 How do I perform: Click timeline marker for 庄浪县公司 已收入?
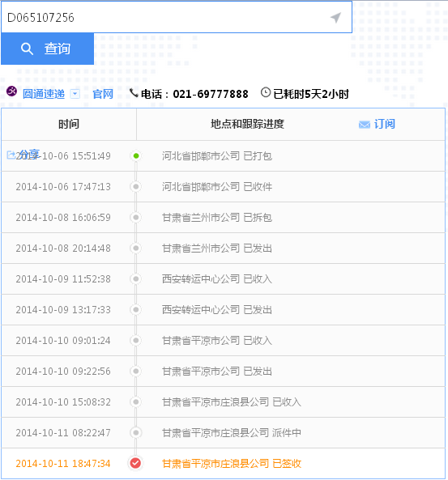click(136, 401)
